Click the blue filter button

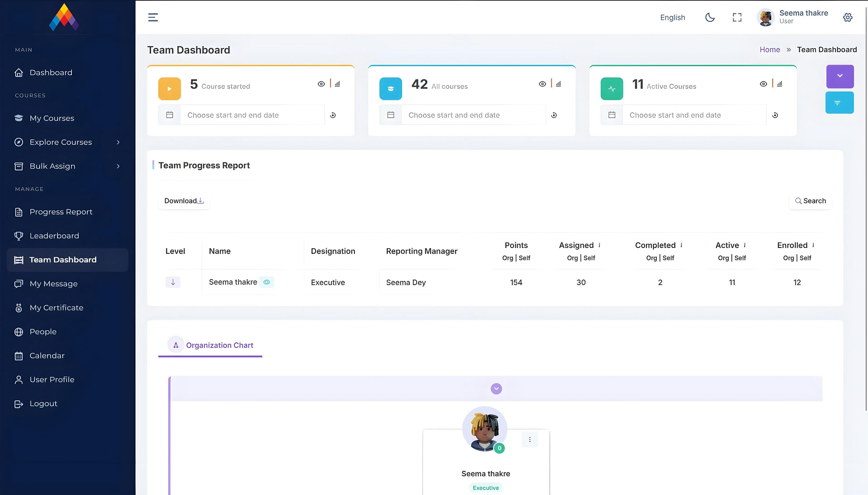pos(839,103)
